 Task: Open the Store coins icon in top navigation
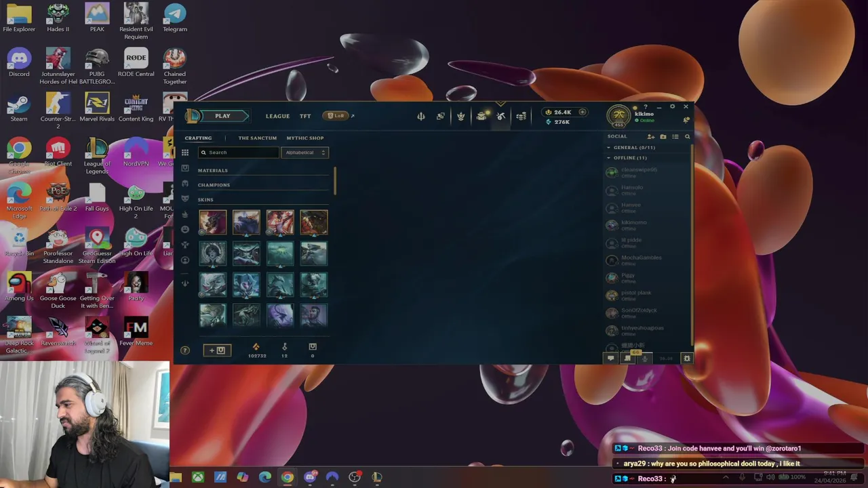(x=521, y=117)
